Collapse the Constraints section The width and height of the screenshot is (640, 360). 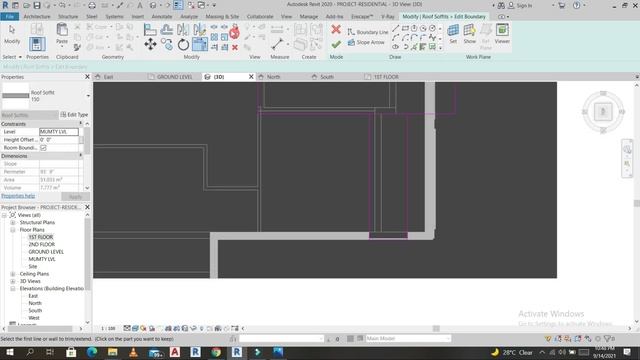tap(80, 123)
